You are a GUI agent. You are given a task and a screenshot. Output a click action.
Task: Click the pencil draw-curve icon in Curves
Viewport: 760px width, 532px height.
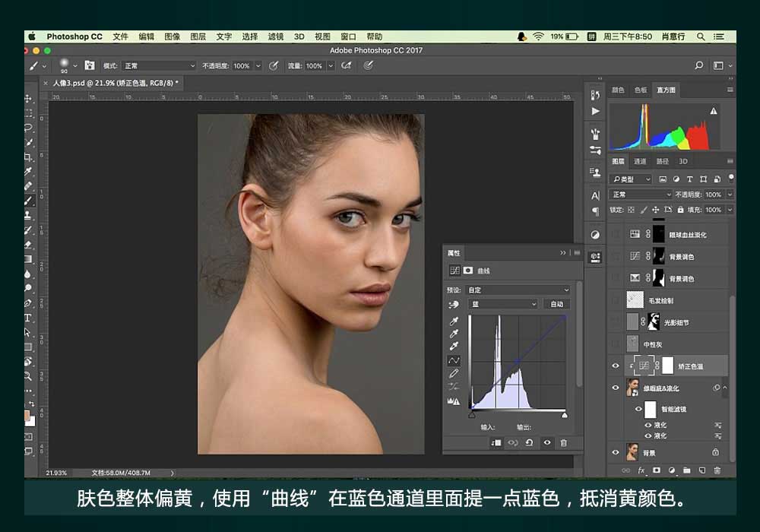pyautogui.click(x=454, y=374)
